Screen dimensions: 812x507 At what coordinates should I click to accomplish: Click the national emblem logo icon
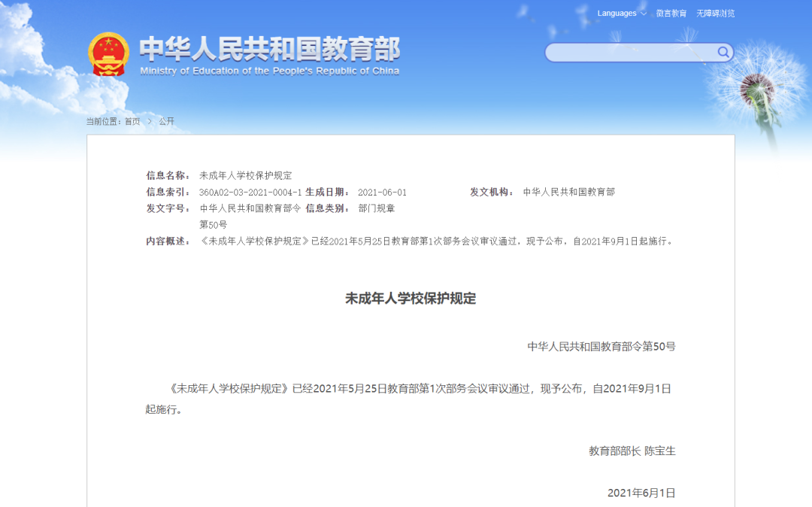tap(110, 53)
